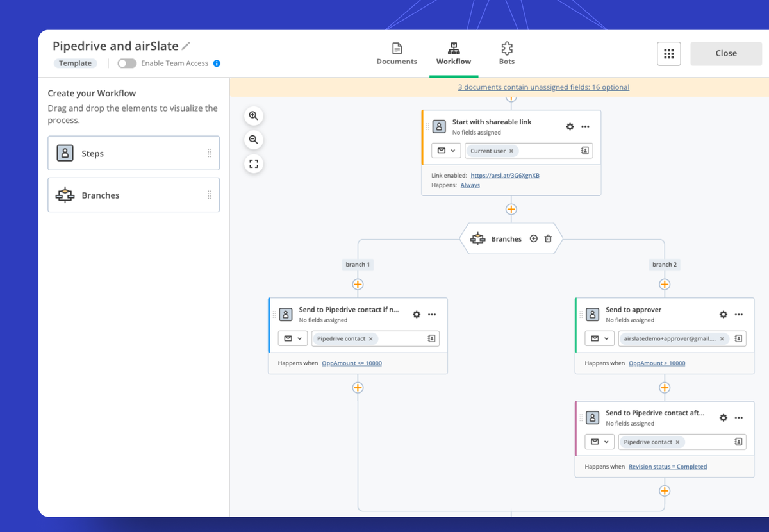The height and width of the screenshot is (532, 769).
Task: Open settings gear for Start with shareable link
Action: click(x=570, y=127)
